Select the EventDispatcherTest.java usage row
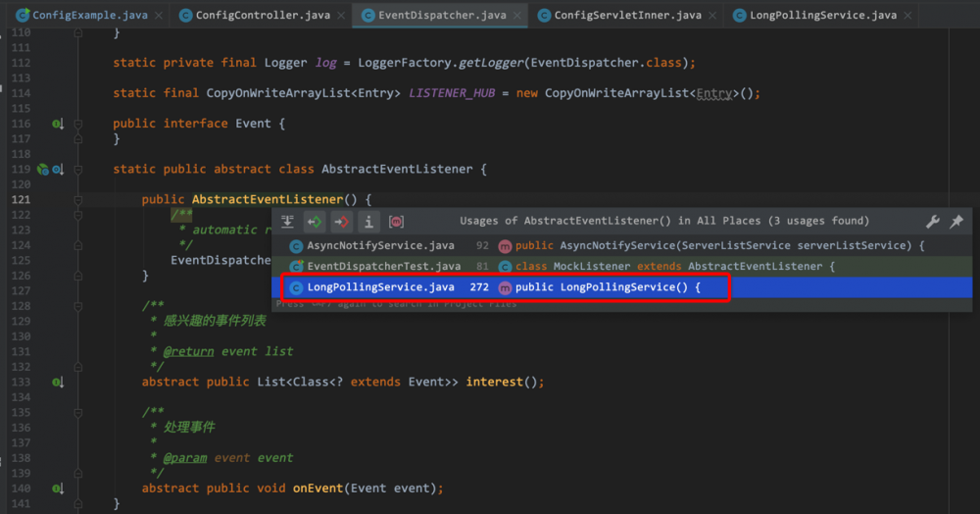980x514 pixels. pos(622,267)
